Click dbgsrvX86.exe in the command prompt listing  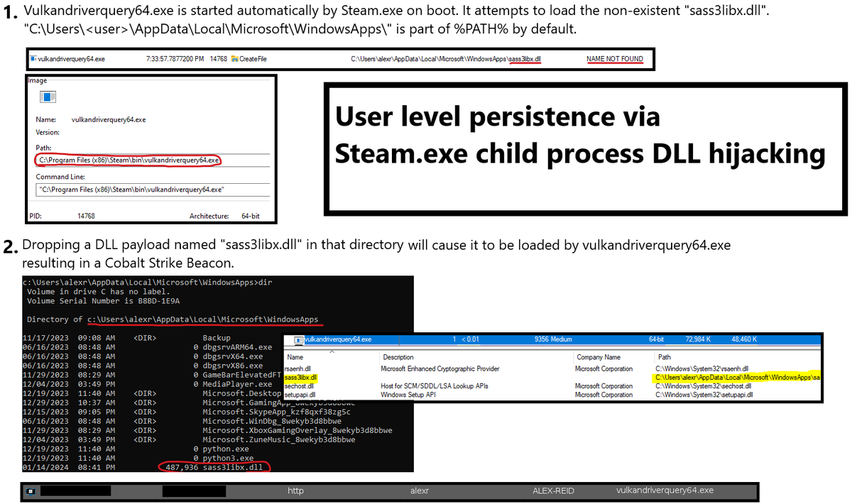coord(232,366)
